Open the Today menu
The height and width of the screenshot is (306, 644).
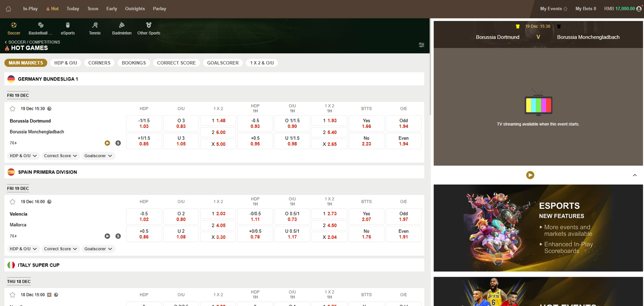coord(73,8)
